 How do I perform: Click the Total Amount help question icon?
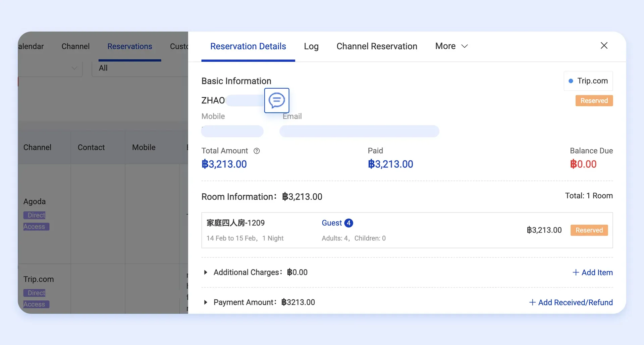(257, 151)
